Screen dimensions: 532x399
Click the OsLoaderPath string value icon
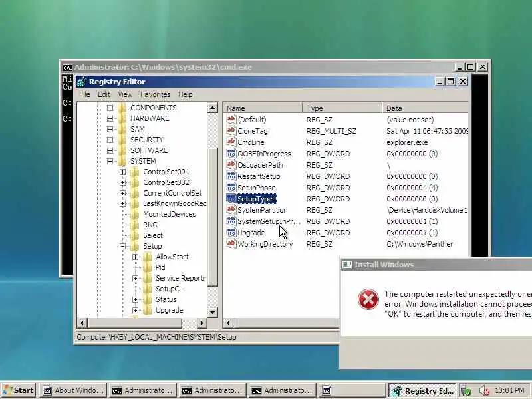(231, 164)
